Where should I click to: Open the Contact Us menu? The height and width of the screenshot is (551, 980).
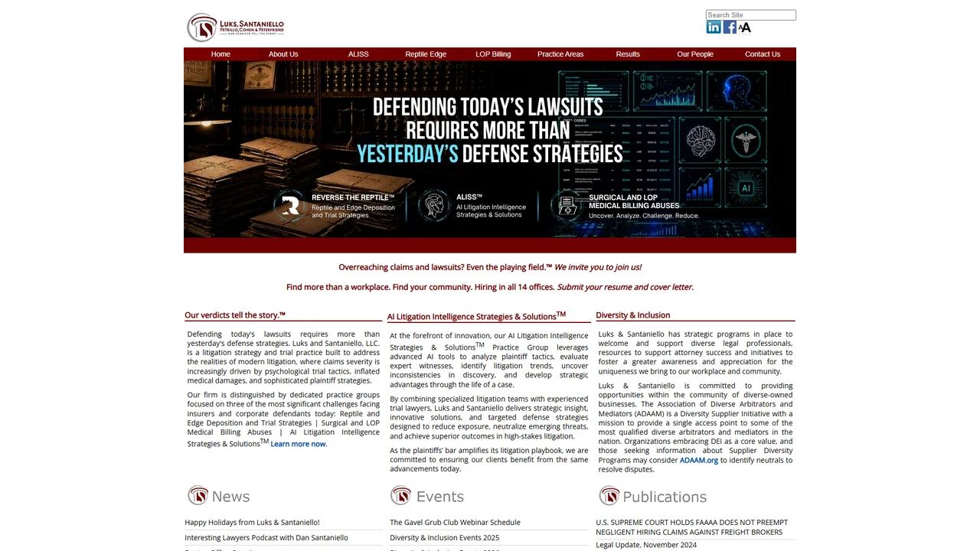763,54
